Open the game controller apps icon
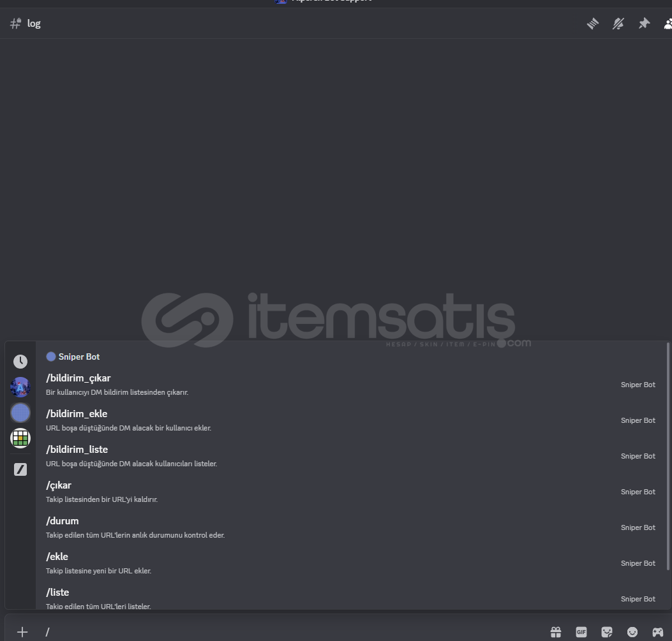Viewport: 672px width, 641px height. pyautogui.click(x=658, y=632)
